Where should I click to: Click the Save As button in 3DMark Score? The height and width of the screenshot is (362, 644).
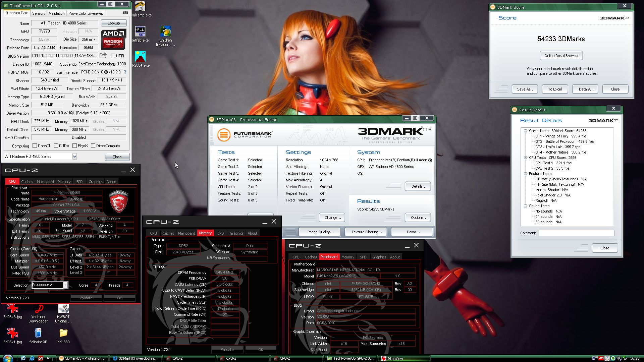click(525, 89)
